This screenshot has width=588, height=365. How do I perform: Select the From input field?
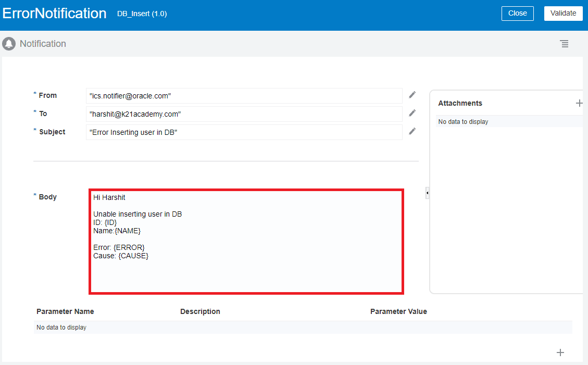(x=245, y=95)
